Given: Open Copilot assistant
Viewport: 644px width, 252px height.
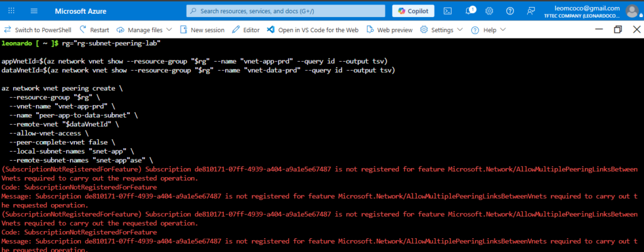Looking at the screenshot, I should (413, 11).
